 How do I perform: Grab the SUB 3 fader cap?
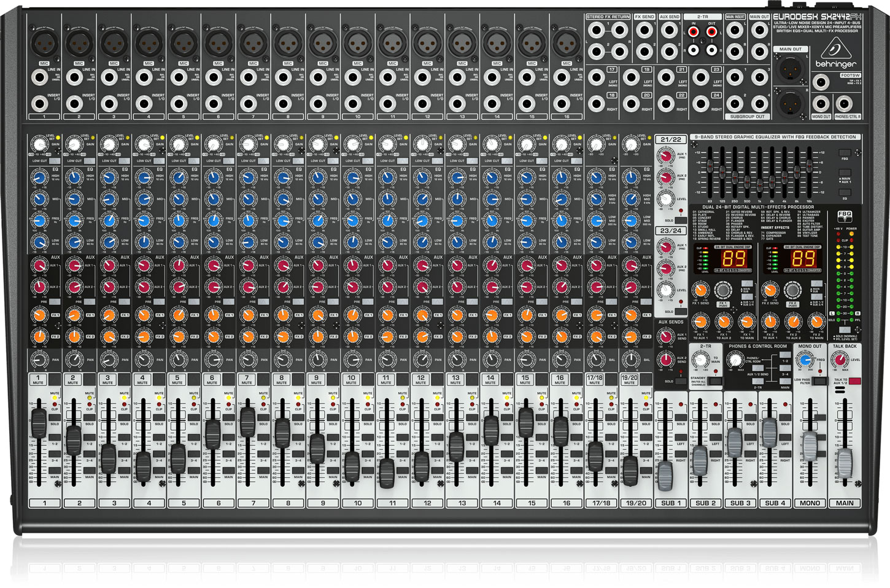734,443
